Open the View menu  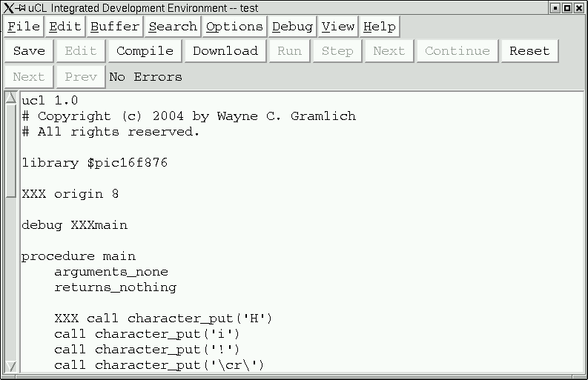click(338, 27)
